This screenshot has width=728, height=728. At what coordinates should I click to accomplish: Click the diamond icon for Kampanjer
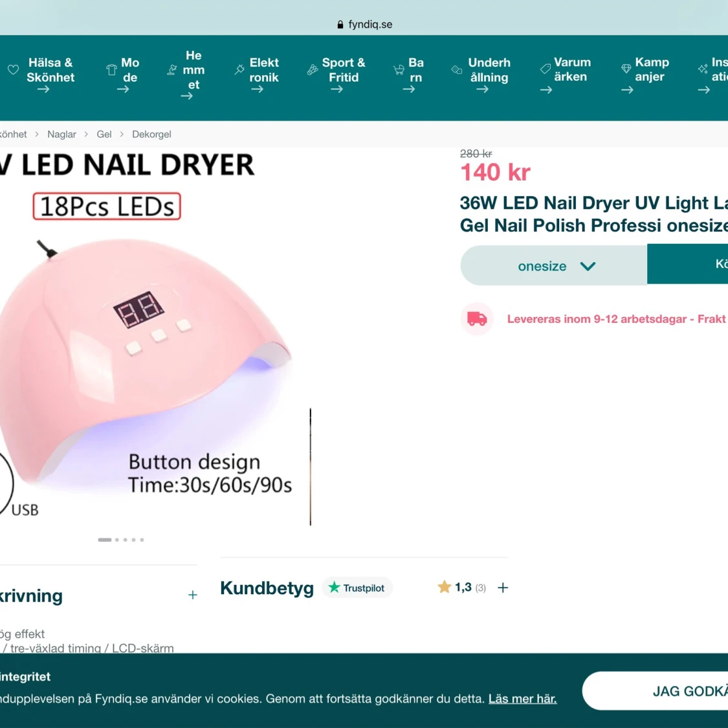click(x=626, y=69)
